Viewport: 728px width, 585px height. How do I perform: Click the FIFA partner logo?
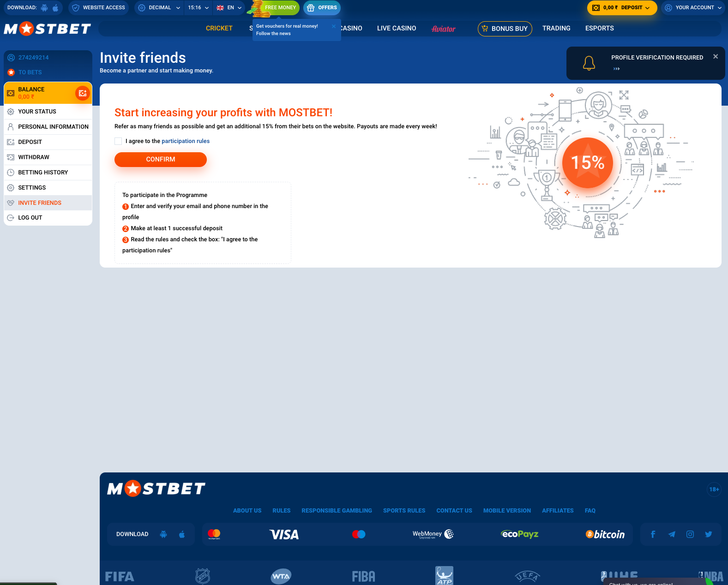(x=120, y=577)
